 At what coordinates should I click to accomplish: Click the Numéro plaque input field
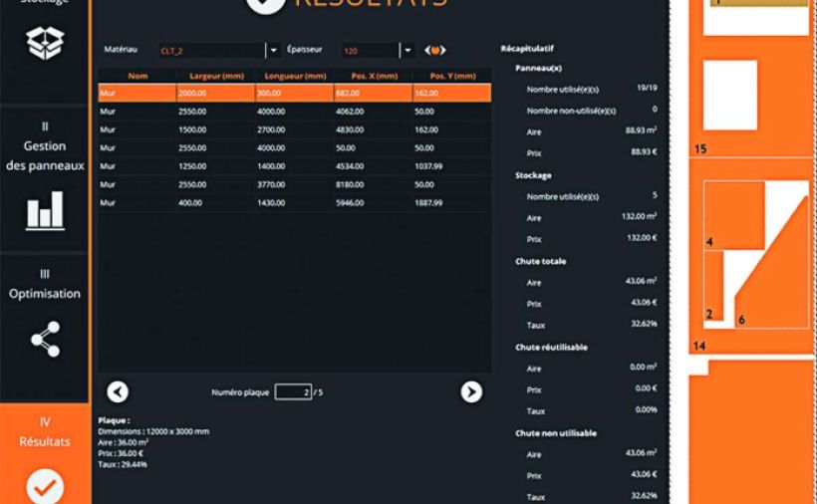click(x=293, y=392)
